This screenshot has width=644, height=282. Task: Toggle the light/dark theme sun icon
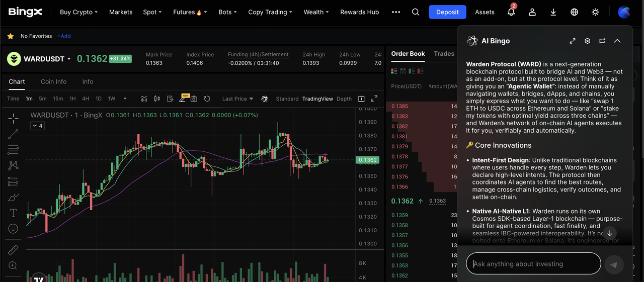(x=595, y=12)
